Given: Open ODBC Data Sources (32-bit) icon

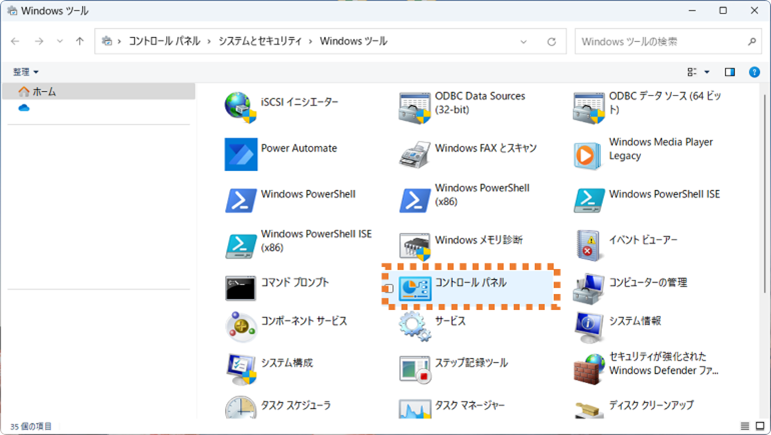Looking at the screenshot, I should [x=415, y=107].
